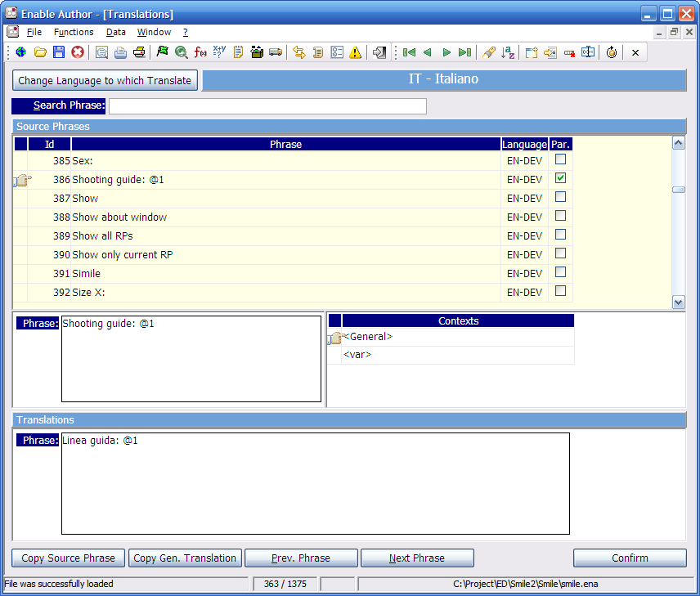Jump to first record with green arrow
This screenshot has width=700, height=596.
409,52
